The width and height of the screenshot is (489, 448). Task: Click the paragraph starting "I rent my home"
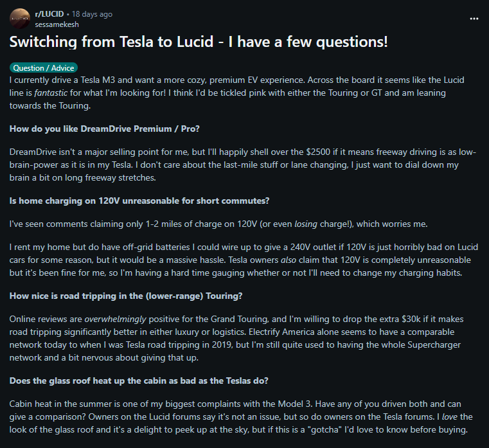click(x=244, y=260)
